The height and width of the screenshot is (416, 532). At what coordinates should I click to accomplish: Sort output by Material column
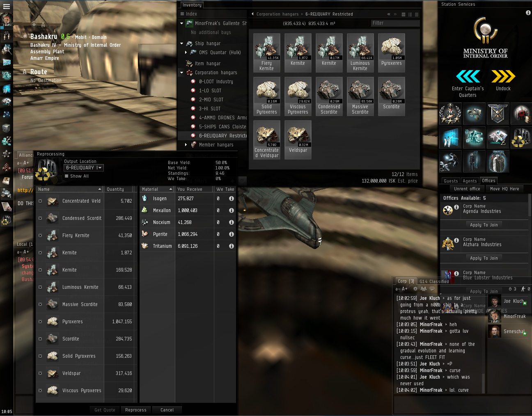(157, 189)
